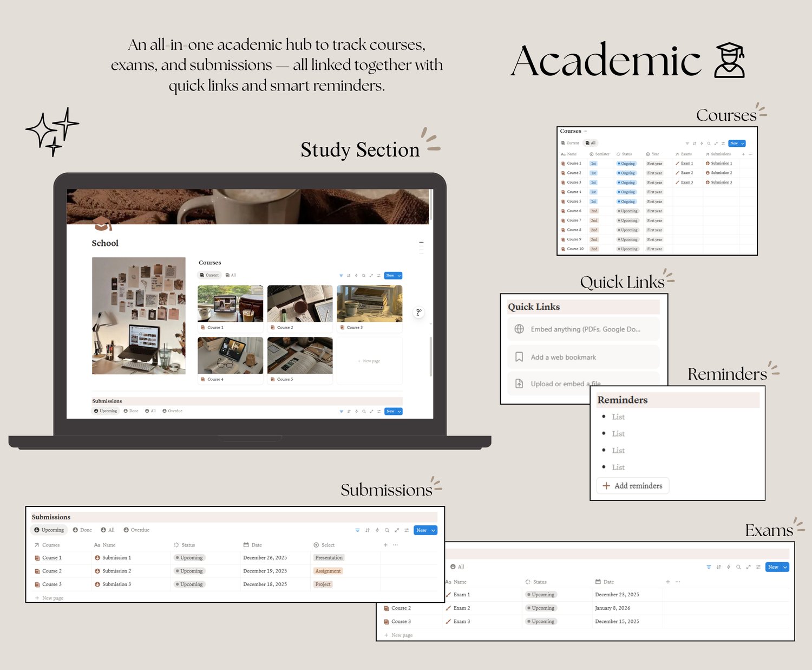This screenshot has height=670, width=812.
Task: Expand Exams table to full page
Action: click(x=748, y=567)
